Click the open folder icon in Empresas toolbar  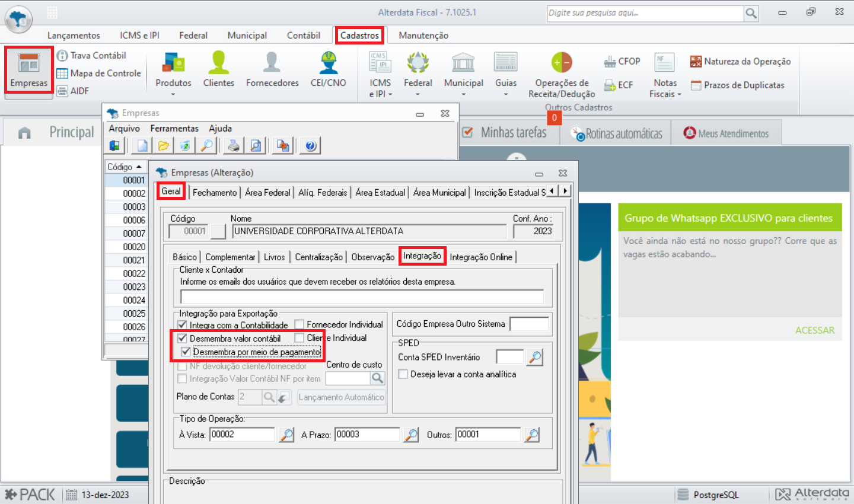click(x=164, y=145)
